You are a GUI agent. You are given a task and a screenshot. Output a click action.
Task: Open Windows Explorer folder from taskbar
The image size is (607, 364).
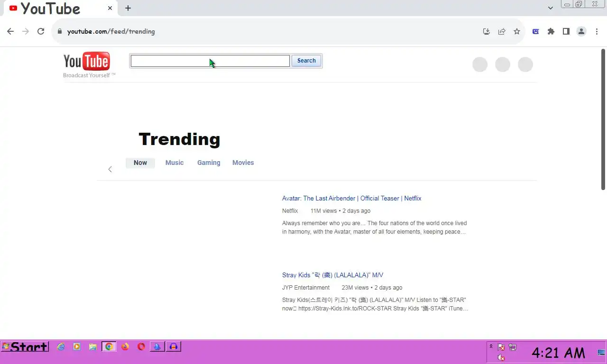coord(93,346)
